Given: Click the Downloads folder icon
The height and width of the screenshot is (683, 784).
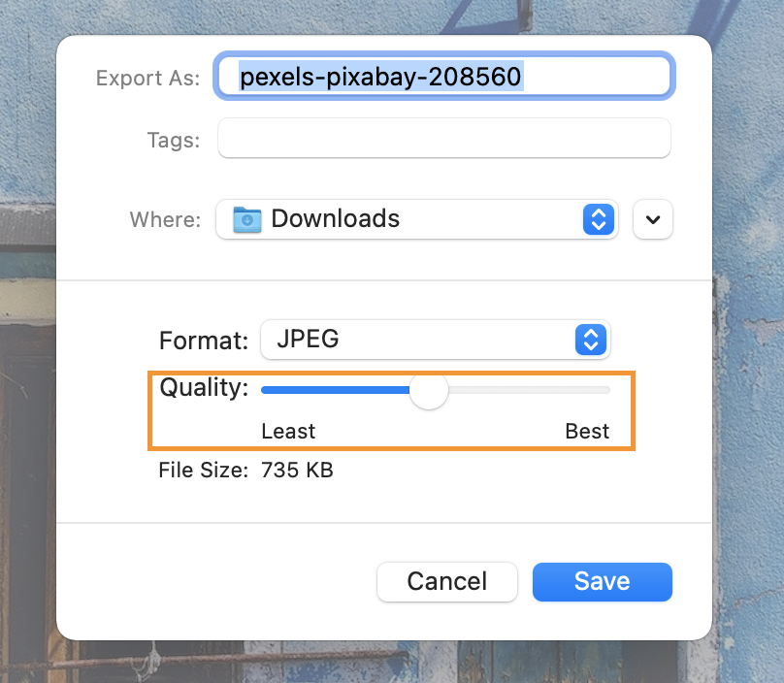Looking at the screenshot, I should pyautogui.click(x=247, y=219).
